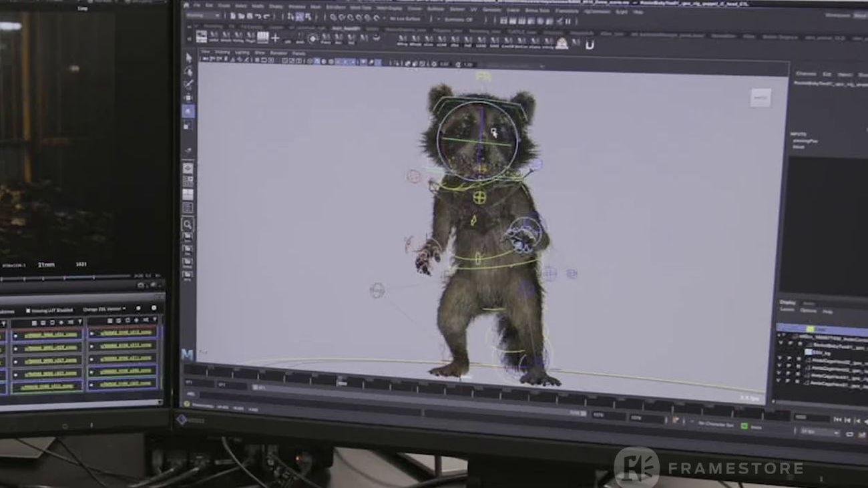This screenshot has width=868, height=488.
Task: Choose the Lasso select tool in toolbox
Action: click(x=189, y=71)
